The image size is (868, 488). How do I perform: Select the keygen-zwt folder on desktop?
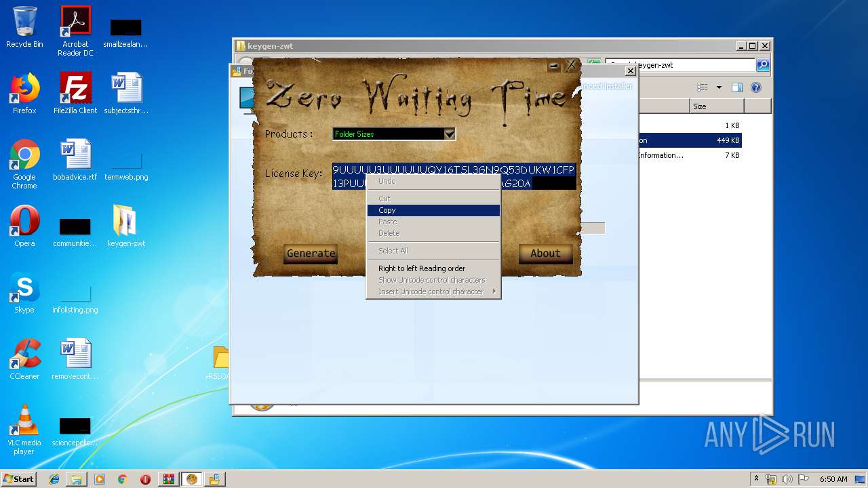126,226
